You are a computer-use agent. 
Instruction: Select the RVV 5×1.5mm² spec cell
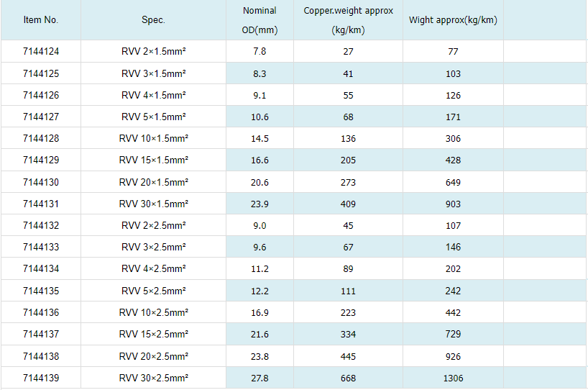point(154,117)
